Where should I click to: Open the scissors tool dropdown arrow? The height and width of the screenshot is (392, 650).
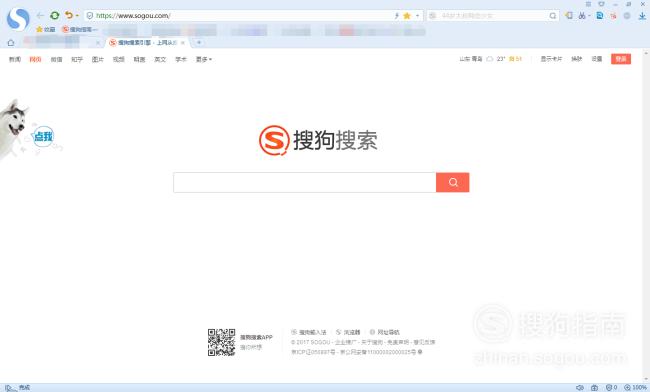coord(589,16)
